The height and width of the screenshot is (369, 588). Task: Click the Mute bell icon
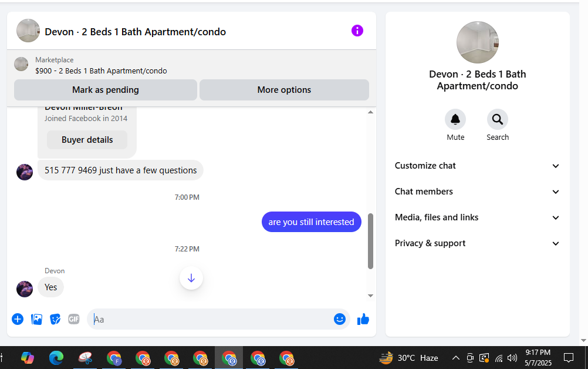click(x=455, y=119)
